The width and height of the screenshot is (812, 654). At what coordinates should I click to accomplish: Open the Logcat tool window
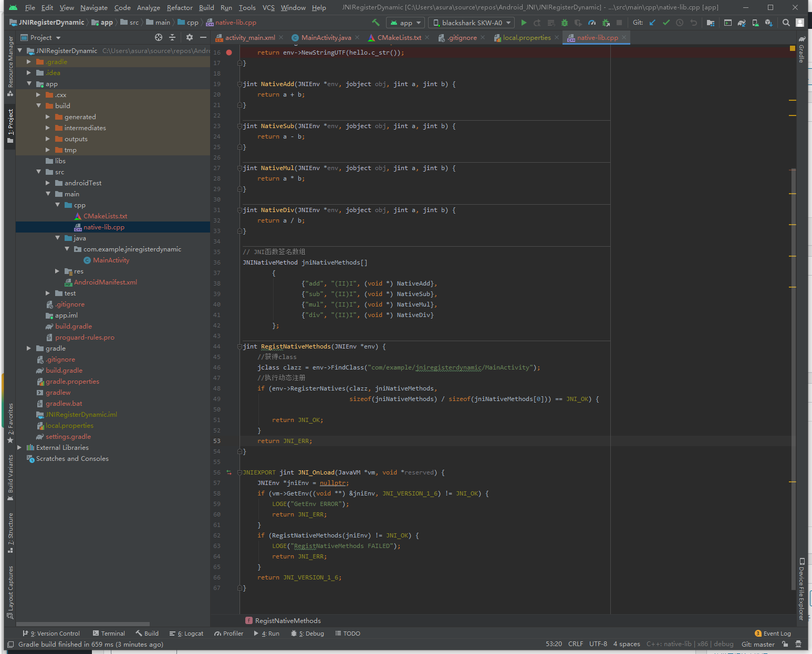tap(186, 634)
